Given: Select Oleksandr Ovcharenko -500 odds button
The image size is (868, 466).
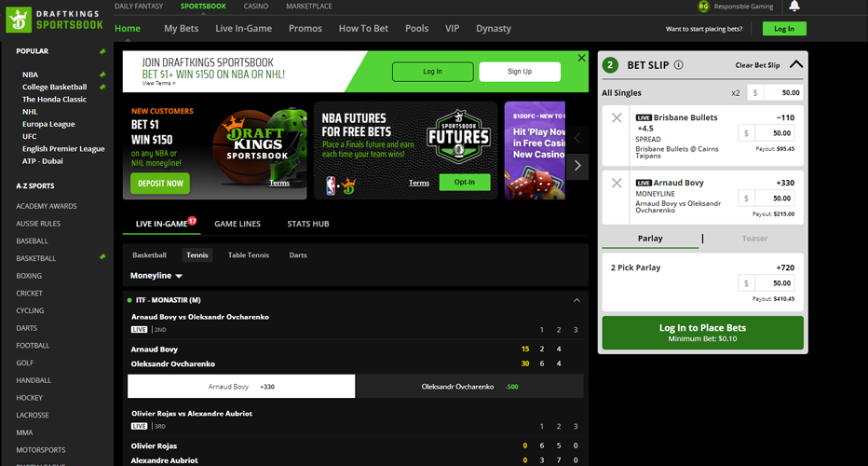Looking at the screenshot, I should tap(469, 386).
